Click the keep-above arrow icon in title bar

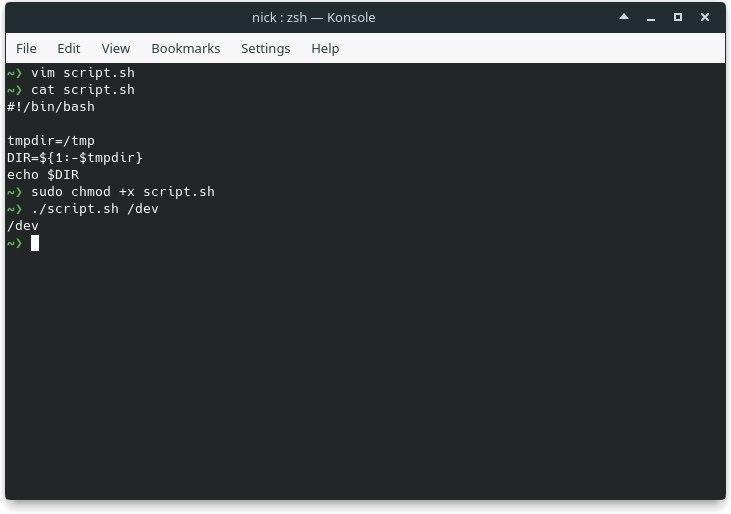tap(624, 17)
